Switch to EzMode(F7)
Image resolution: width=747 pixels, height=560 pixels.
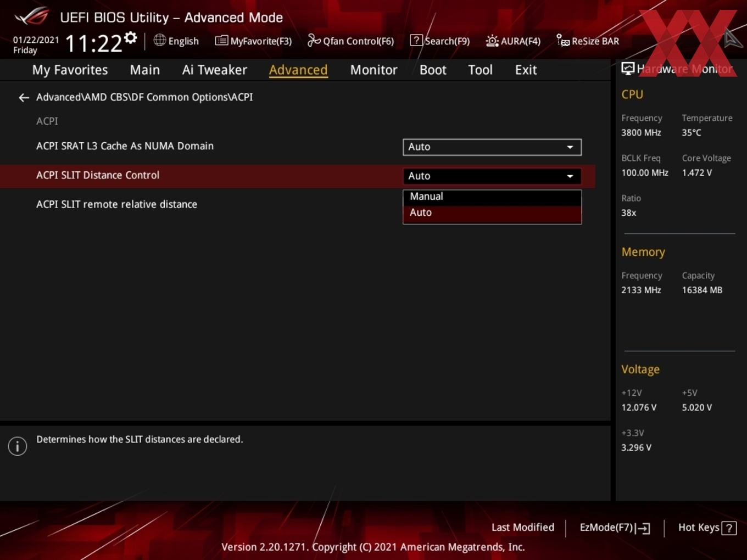(615, 528)
